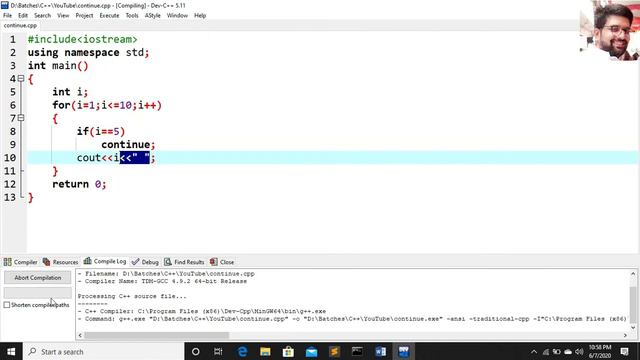The height and width of the screenshot is (360, 640).
Task: Click the '#include<iostream>' code line
Action: pos(82,40)
